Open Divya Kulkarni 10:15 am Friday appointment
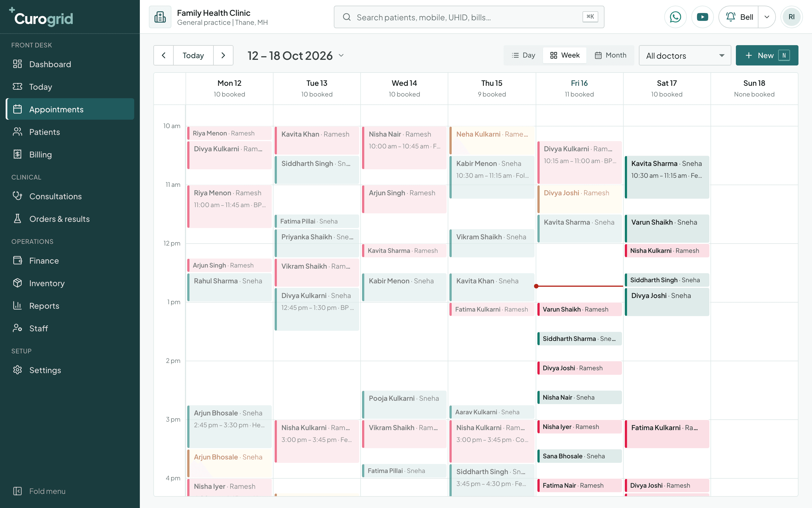Image resolution: width=812 pixels, height=508 pixels. pos(579,162)
